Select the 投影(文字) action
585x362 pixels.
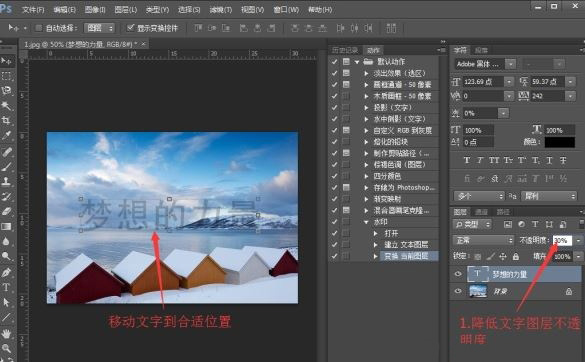tap(393, 107)
